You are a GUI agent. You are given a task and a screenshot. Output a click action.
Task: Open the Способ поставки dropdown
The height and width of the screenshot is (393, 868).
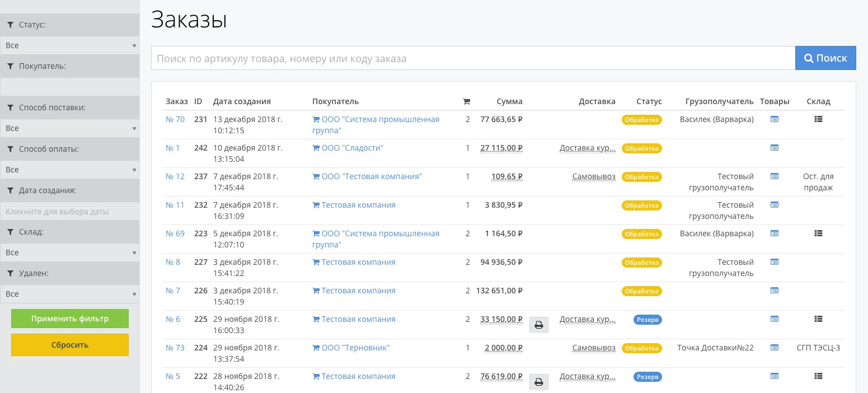coord(69,128)
